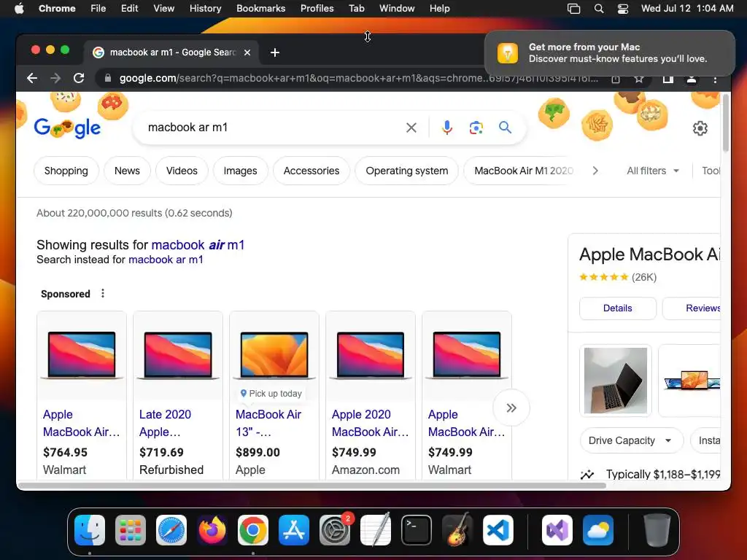Open Apple 2020 MacBook Air Amazon listing
This screenshot has width=747, height=560.
370,395
